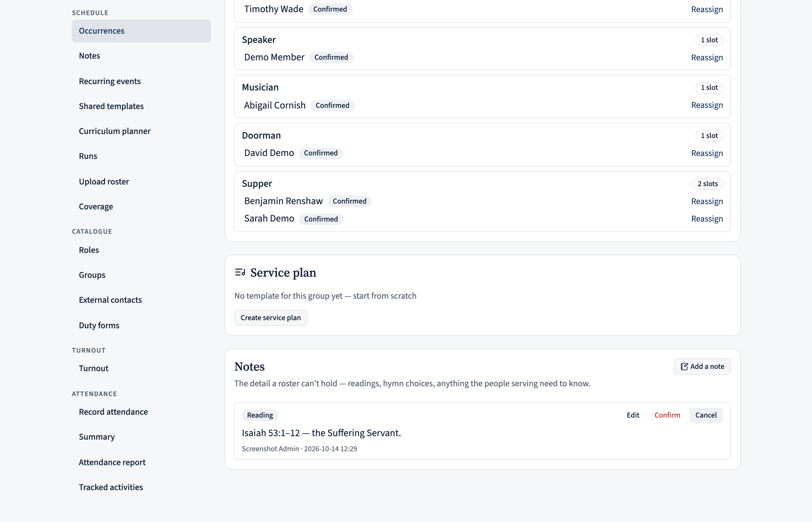
Task: Reassign Benjamin Renshaw from Supper
Action: point(707,202)
